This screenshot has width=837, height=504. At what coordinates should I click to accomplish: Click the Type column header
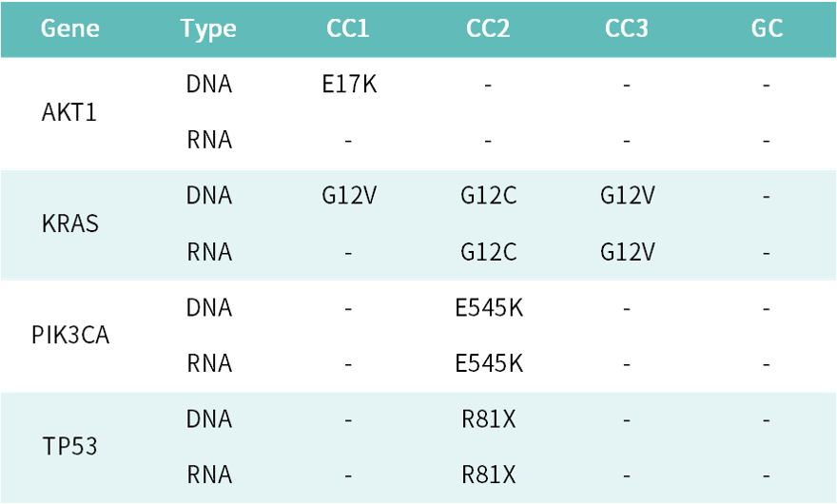click(208, 29)
